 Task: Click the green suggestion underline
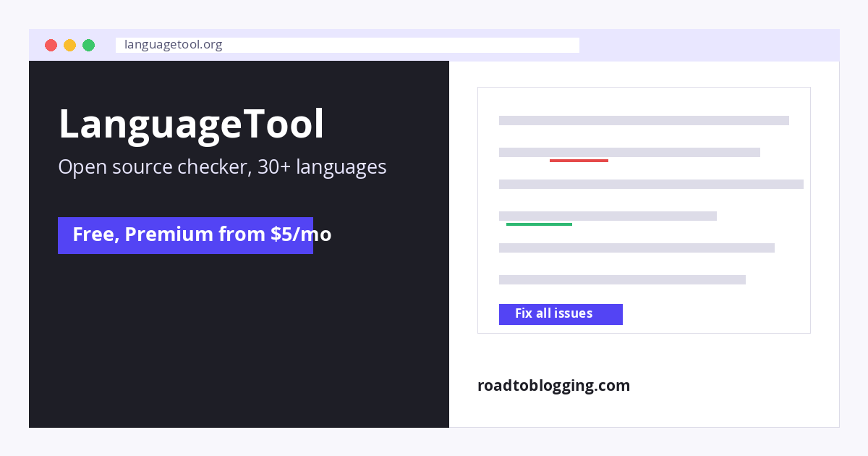click(x=539, y=224)
